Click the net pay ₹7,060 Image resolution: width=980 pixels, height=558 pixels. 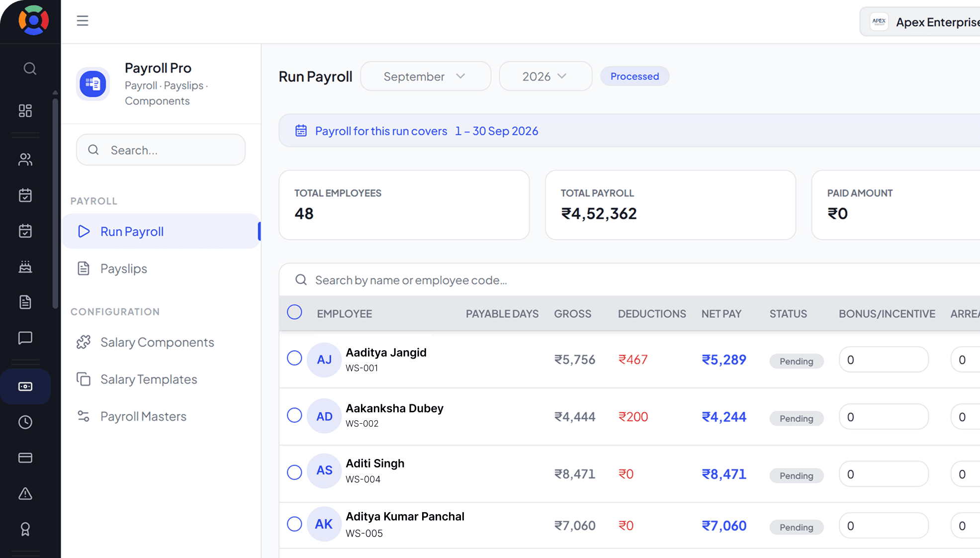[x=724, y=526]
